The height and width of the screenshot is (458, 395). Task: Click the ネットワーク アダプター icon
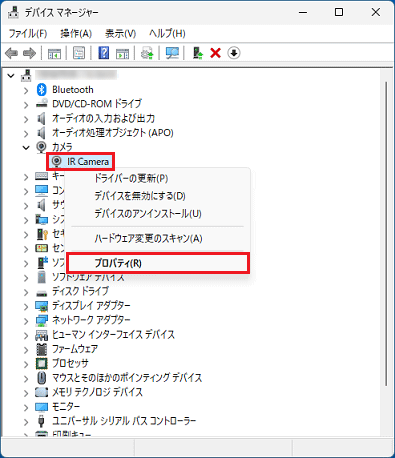click(41, 321)
